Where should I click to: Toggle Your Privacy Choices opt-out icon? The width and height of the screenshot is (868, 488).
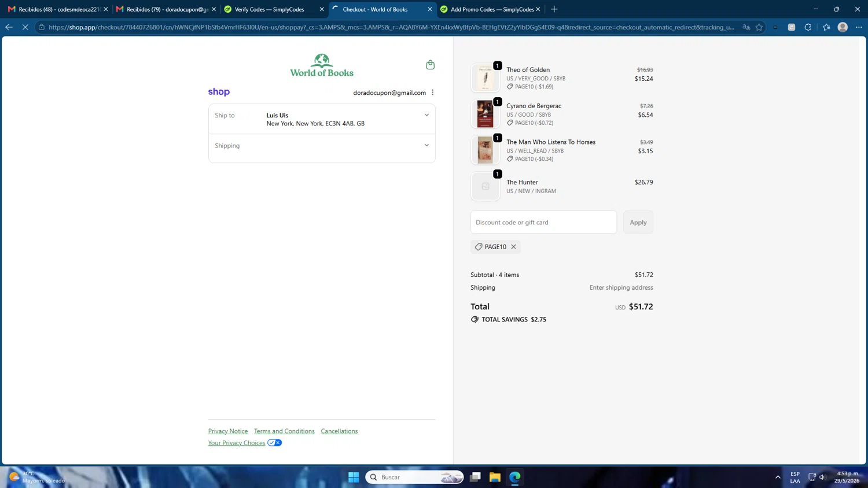(274, 443)
